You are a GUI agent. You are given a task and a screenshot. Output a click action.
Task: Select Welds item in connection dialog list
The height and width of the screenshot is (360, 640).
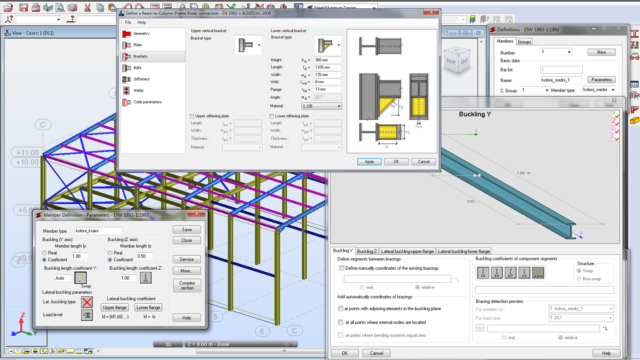153,91
